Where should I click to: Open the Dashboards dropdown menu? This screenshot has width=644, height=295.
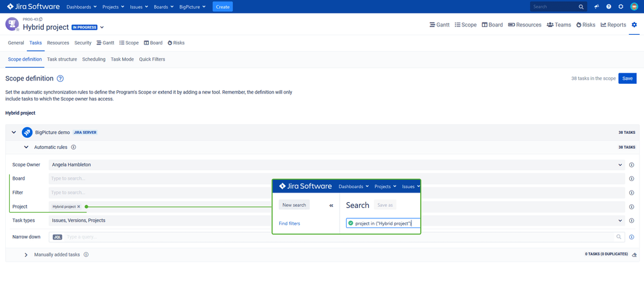(81, 6)
